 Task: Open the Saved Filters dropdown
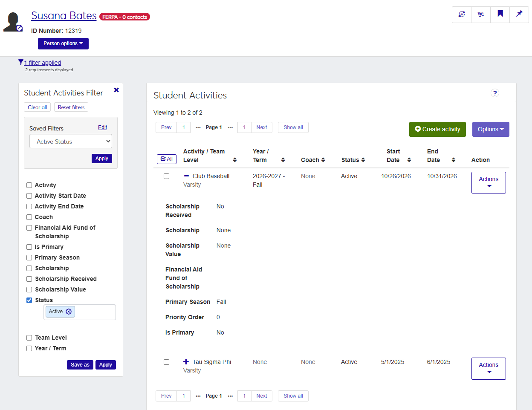[70, 141]
